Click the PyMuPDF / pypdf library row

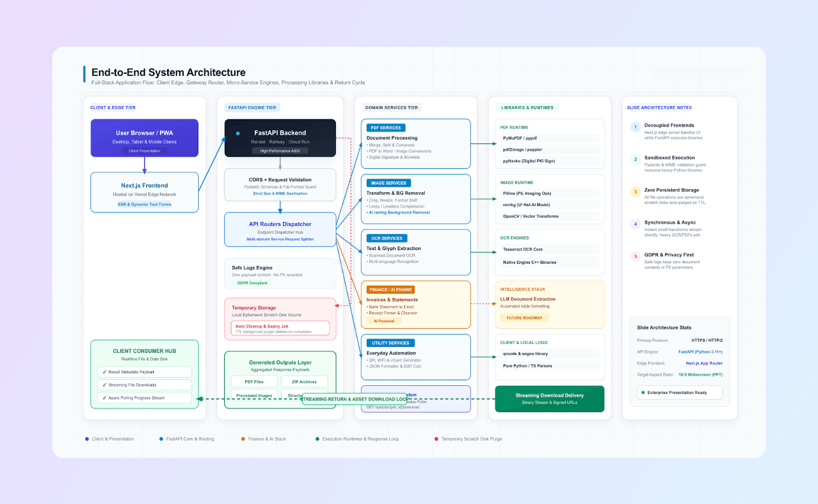(550, 139)
